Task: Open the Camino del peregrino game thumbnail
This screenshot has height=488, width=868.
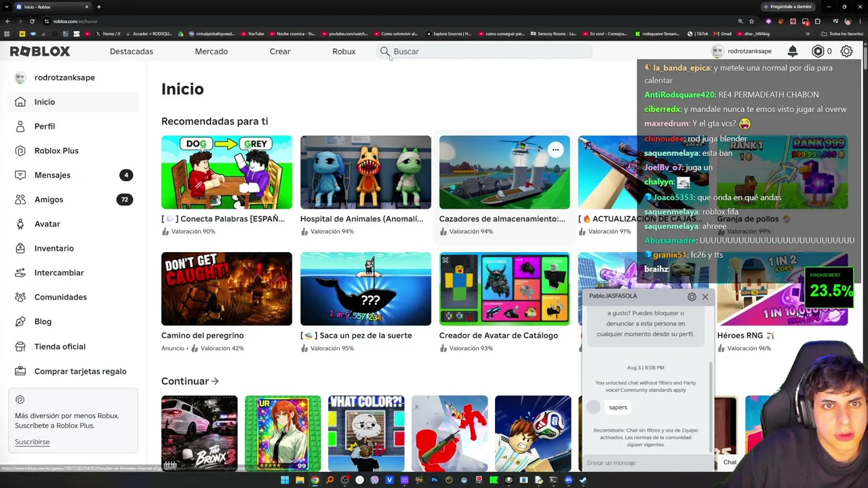Action: [x=226, y=289]
